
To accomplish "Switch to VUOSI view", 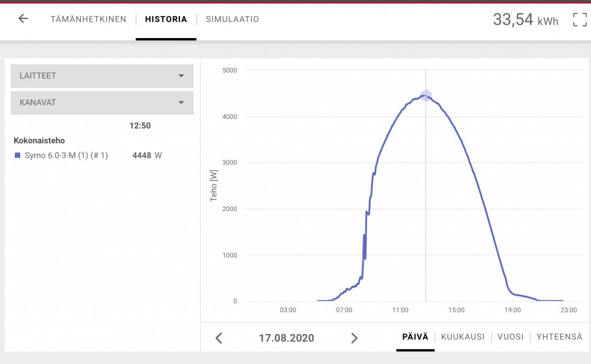I will pyautogui.click(x=510, y=337).
